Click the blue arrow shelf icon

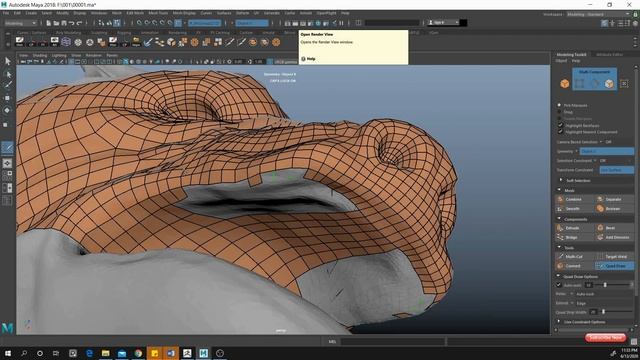[148, 42]
